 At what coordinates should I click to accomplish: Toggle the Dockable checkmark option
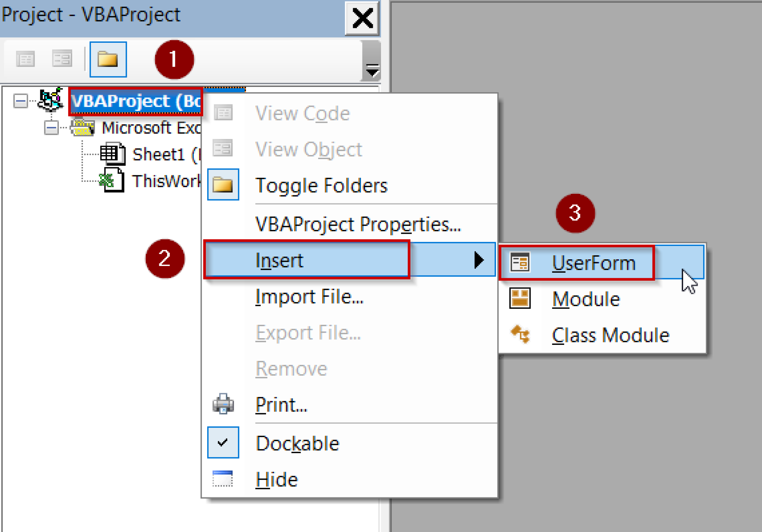(x=223, y=442)
